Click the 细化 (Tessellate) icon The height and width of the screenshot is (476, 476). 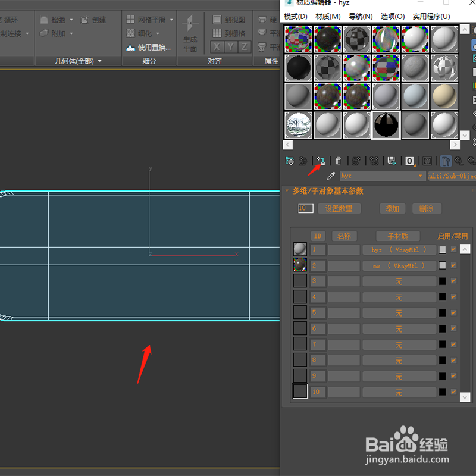[x=130, y=33]
